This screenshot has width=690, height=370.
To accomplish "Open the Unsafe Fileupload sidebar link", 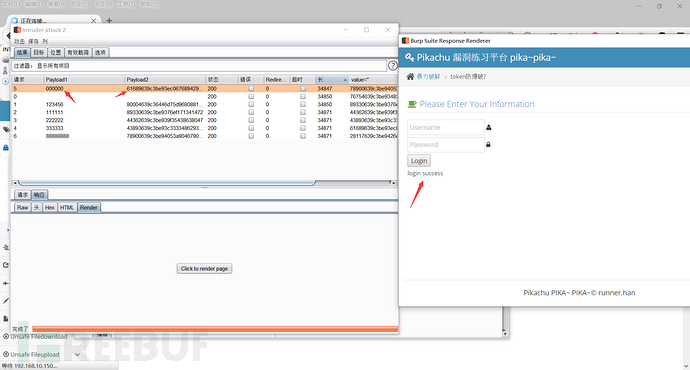I will 35,354.
